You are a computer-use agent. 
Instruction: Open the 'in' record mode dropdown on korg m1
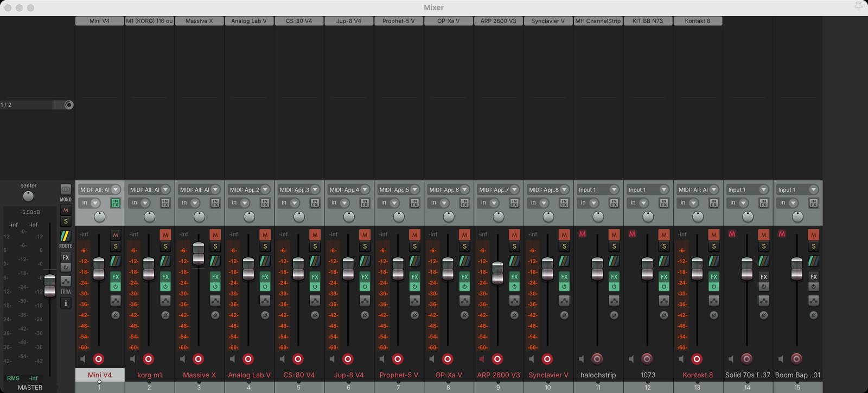[139, 203]
